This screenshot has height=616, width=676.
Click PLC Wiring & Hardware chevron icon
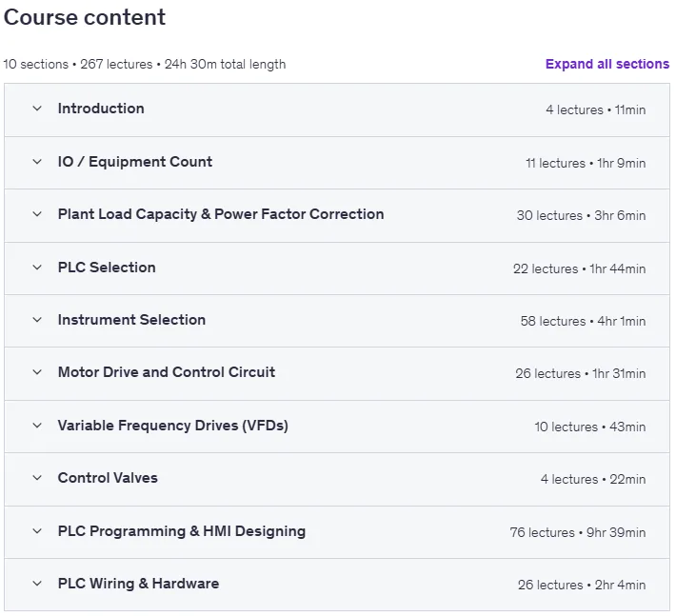[x=37, y=584]
